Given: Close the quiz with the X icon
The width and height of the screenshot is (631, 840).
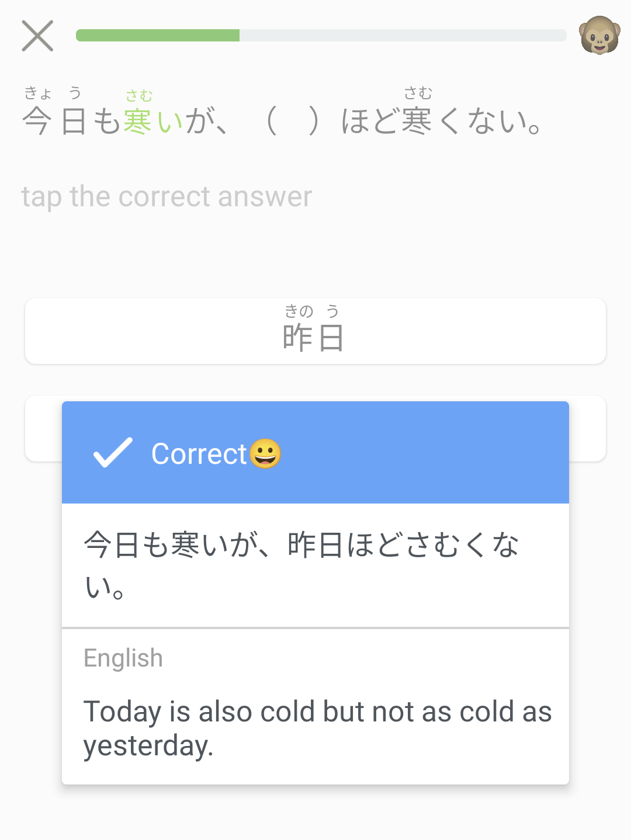Looking at the screenshot, I should point(37,36).
